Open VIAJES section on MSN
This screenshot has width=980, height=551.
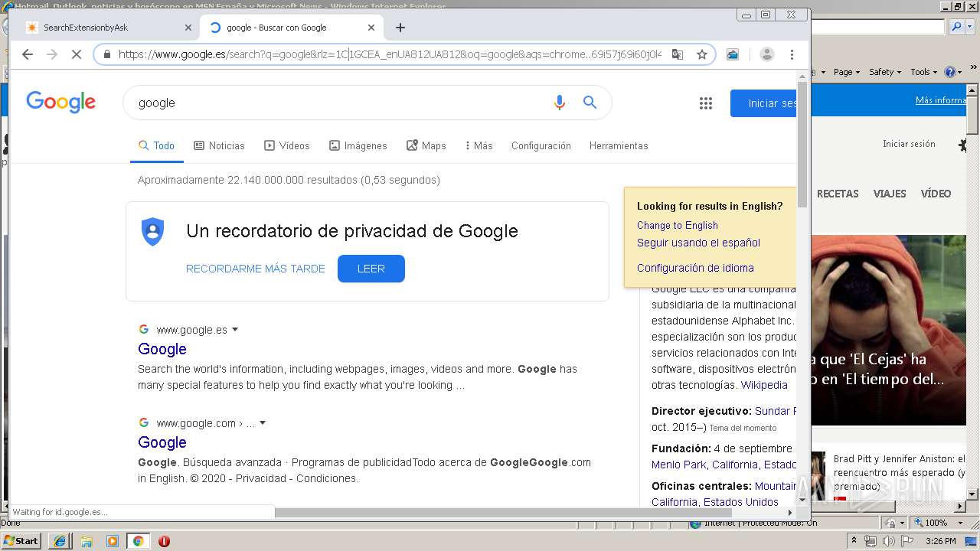890,194
